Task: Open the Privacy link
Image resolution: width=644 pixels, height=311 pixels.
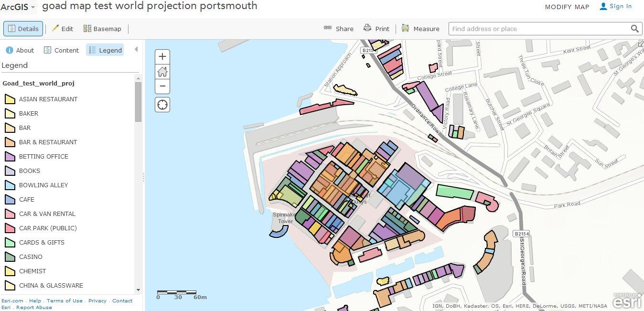Action: point(97,300)
